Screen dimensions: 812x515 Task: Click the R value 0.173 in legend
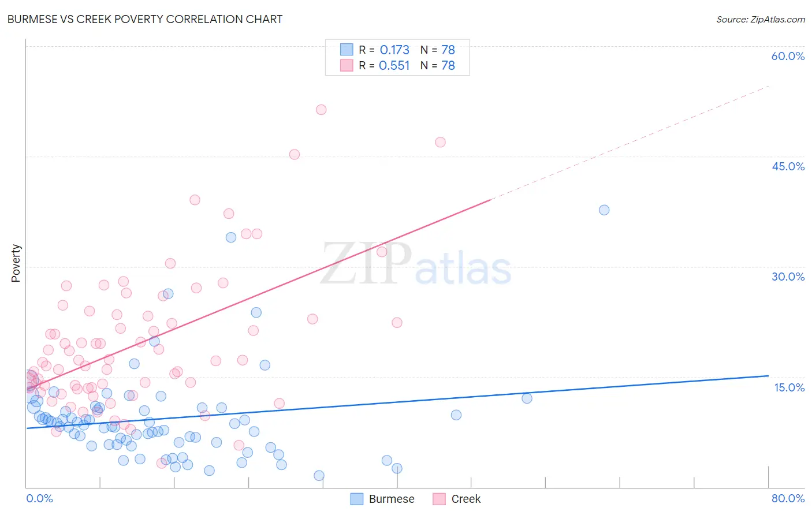(394, 50)
